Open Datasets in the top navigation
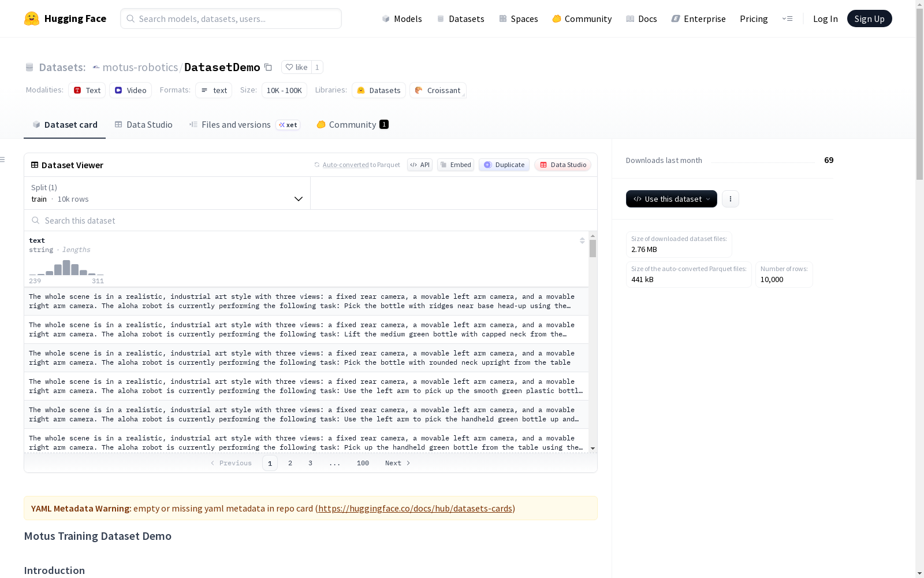924x578 pixels. click(460, 18)
